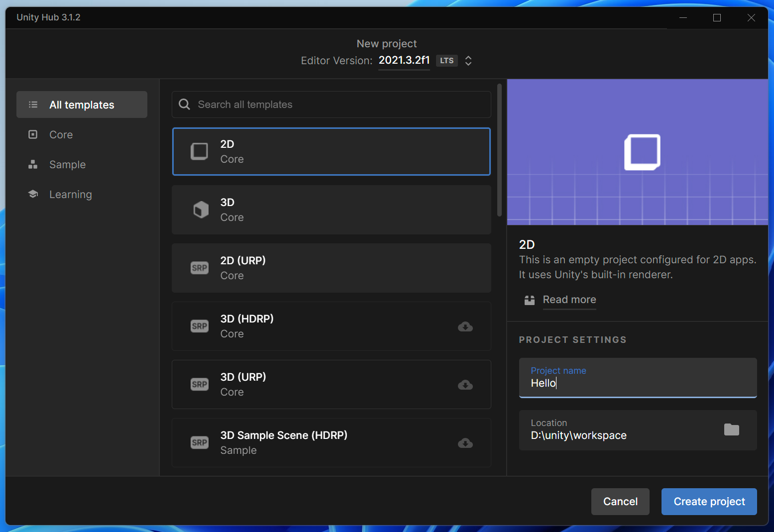Select the 2D Core template
This screenshot has width=774, height=532.
pos(332,152)
